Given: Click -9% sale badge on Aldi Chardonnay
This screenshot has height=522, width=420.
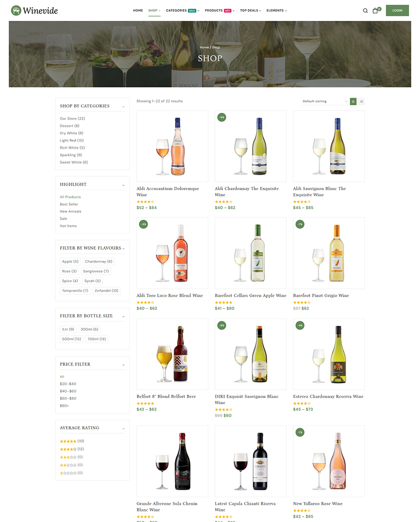Looking at the screenshot, I should (222, 117).
